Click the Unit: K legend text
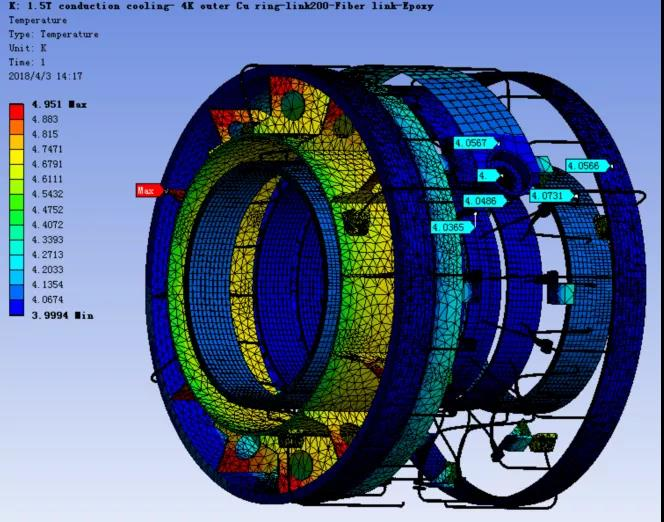 click(28, 48)
